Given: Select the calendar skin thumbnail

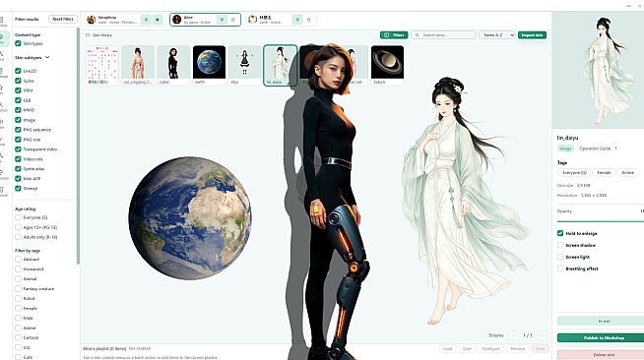Looking at the screenshot, I should pyautogui.click(x=102, y=65).
